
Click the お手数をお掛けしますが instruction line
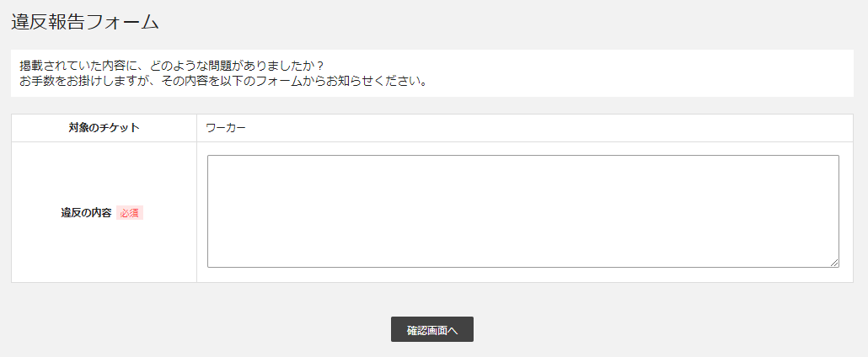point(223,82)
